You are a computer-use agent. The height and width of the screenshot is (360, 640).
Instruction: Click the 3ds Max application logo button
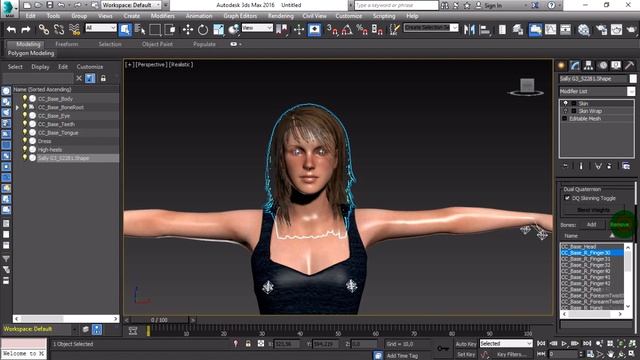point(9,8)
